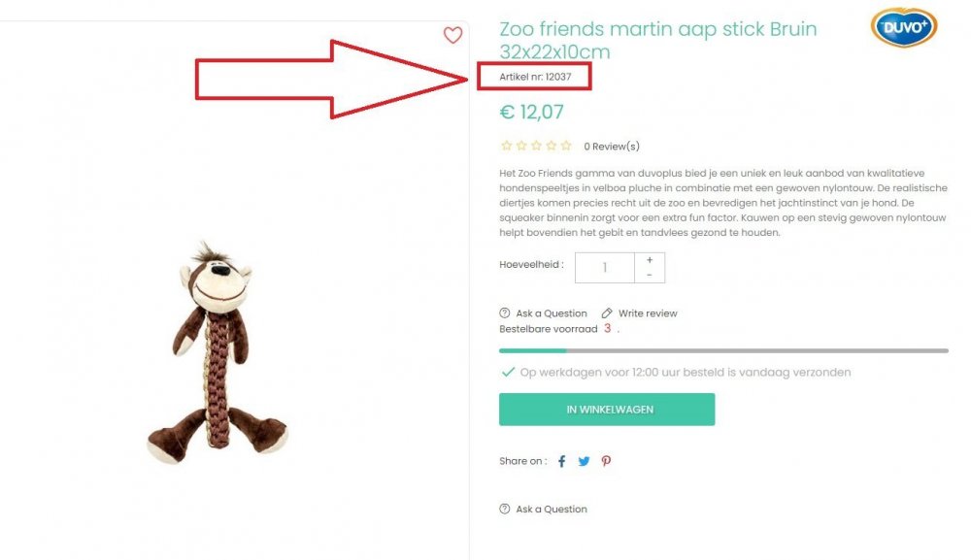Screen dimensions: 971x560
Task: Pin the product using the Pinterest icon
Action: click(606, 461)
